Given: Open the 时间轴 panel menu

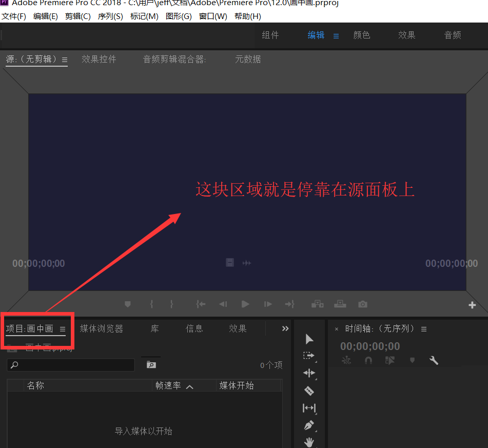Looking at the screenshot, I should coord(423,329).
